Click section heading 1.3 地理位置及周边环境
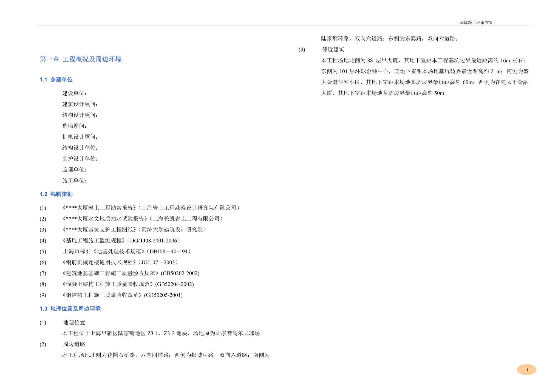Screen dimensions: 555x392 (70, 309)
